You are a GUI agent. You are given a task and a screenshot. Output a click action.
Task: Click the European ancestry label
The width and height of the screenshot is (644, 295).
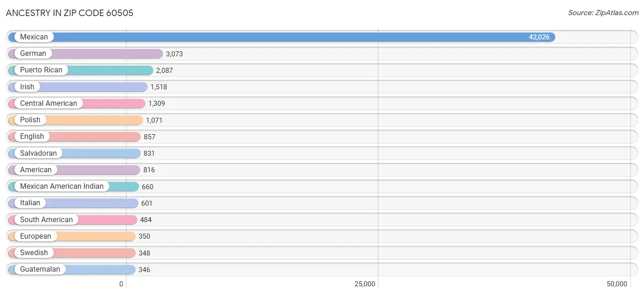pos(36,236)
